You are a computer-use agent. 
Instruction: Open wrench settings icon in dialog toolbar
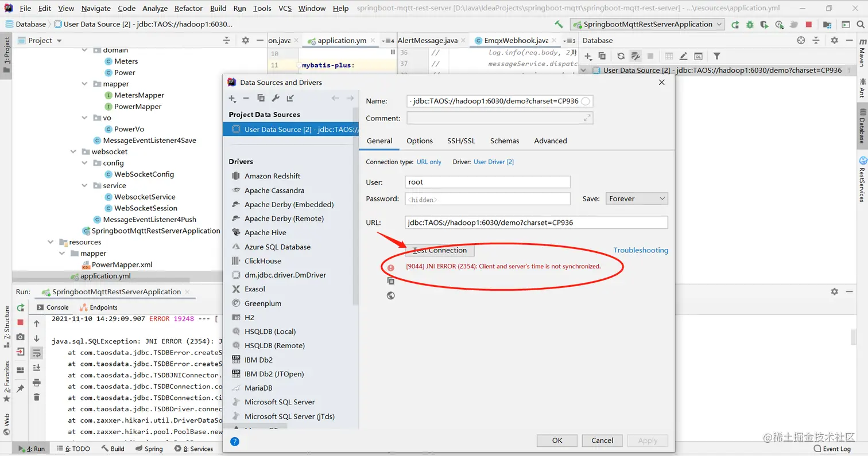pos(276,99)
